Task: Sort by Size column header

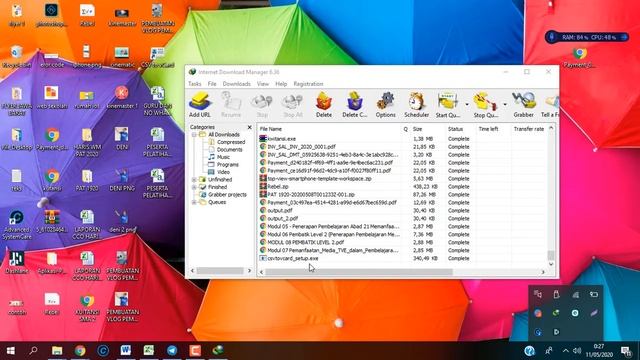Action: click(427, 129)
